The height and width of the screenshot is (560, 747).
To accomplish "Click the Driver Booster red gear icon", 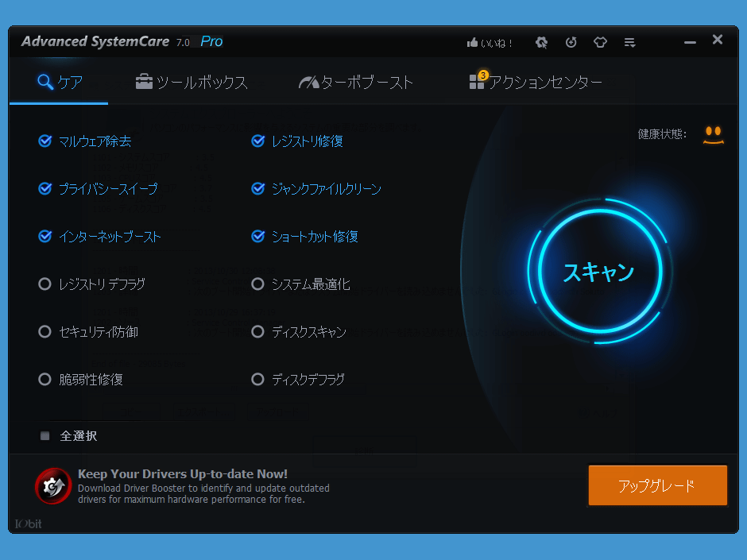I will [x=53, y=485].
